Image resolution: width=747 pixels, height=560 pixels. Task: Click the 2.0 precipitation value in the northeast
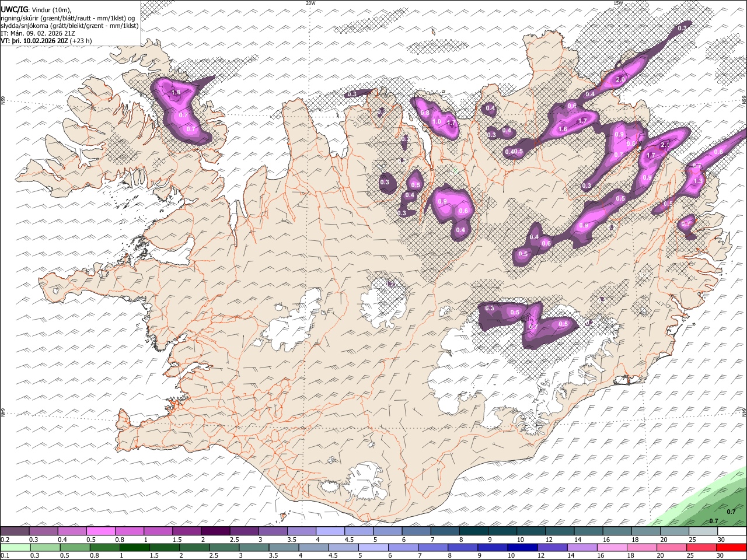pos(620,79)
